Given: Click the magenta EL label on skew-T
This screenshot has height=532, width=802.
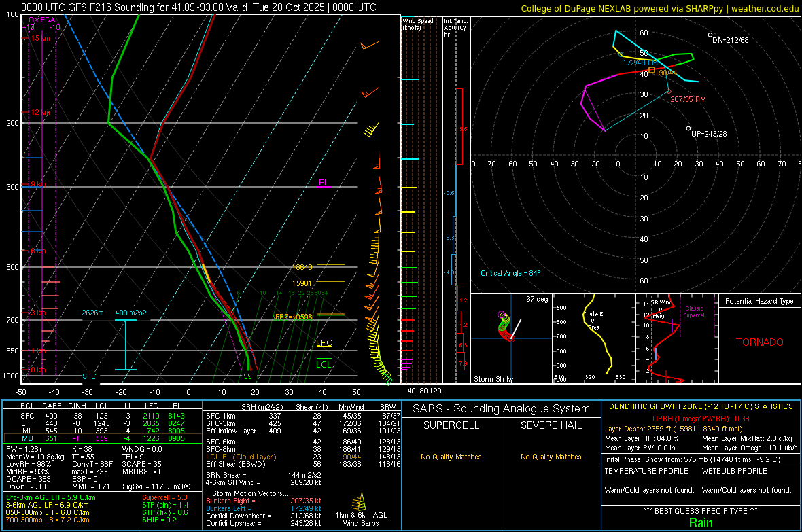Looking at the screenshot, I should (324, 182).
